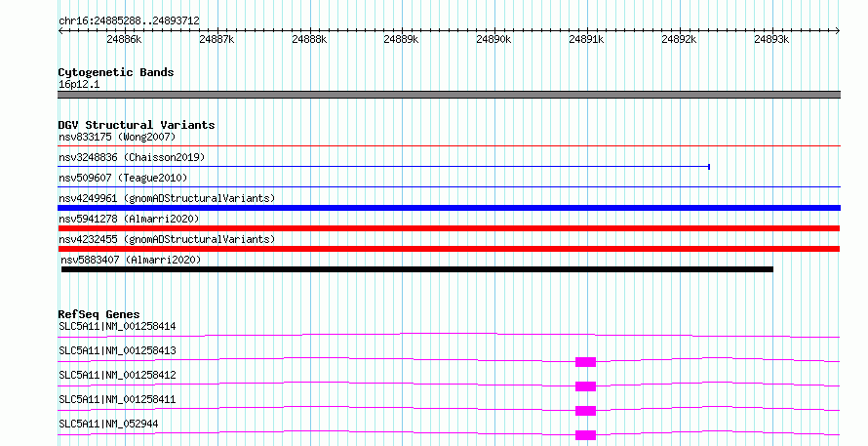
Task: Click the gray 16p12.1 cytogenetic band bar
Action: [x=449, y=95]
